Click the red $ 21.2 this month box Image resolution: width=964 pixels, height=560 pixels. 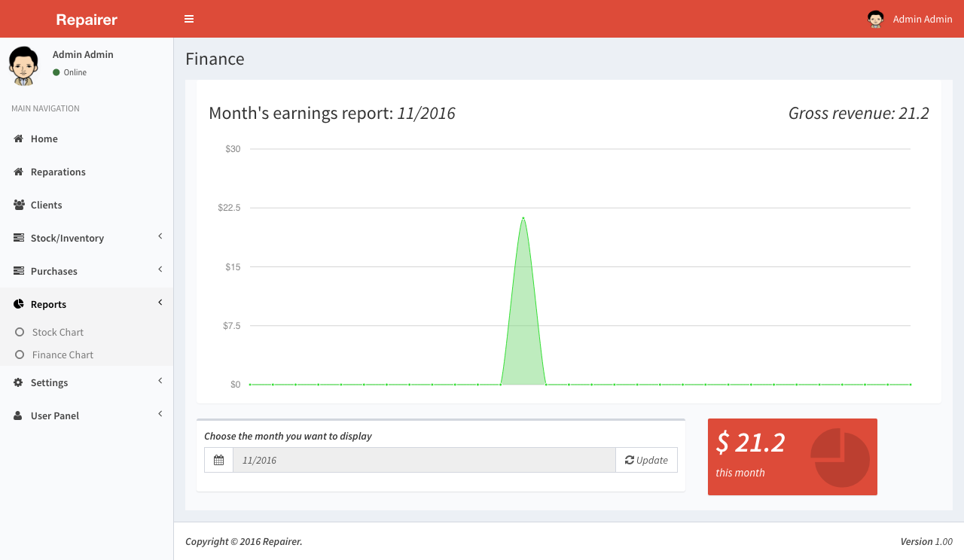[792, 457]
